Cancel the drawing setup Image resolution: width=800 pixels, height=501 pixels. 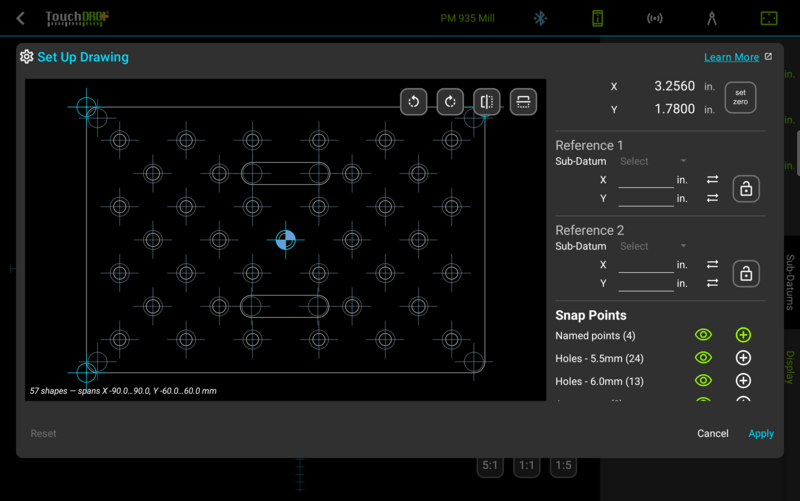click(713, 433)
